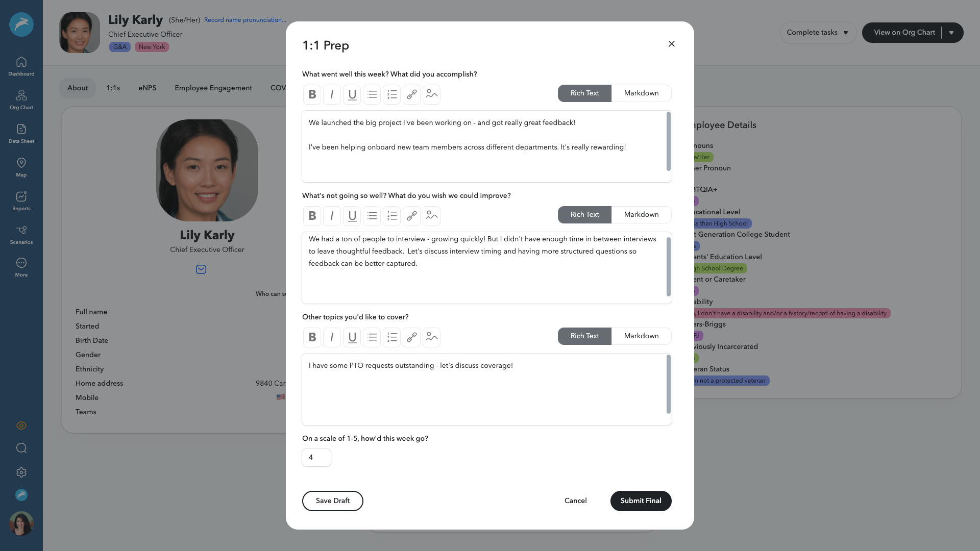Open the Employee Engagement tab
Image resolution: width=980 pixels, height=551 pixels.
tap(213, 88)
